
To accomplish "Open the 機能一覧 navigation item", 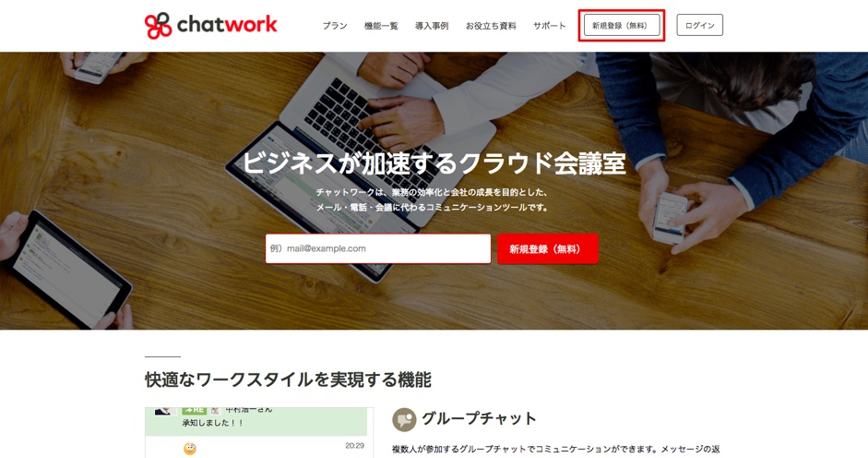I will (381, 26).
